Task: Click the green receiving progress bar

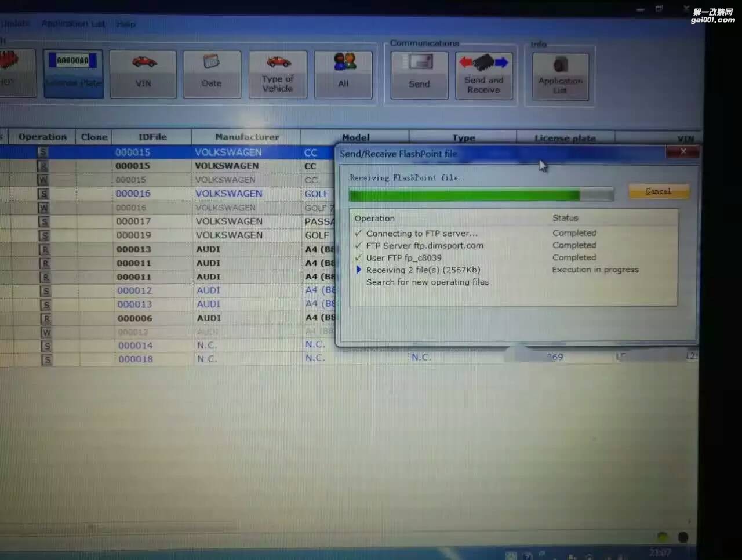Action: [464, 195]
